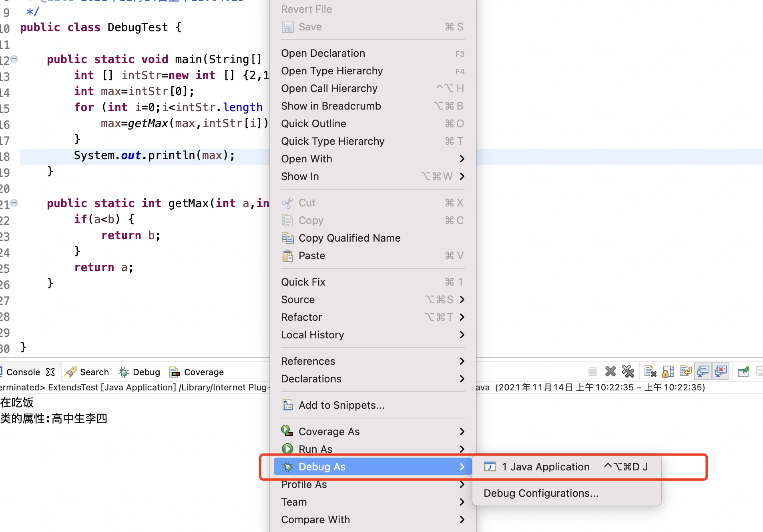Click the 'return a;' code line
The image size is (763, 532).
[104, 267]
